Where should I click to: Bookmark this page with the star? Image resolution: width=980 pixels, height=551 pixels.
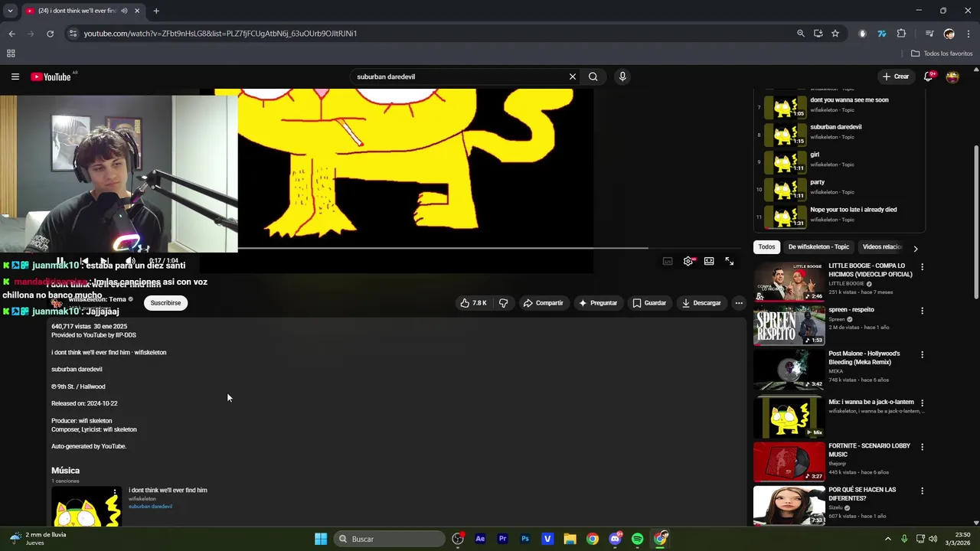[835, 34]
